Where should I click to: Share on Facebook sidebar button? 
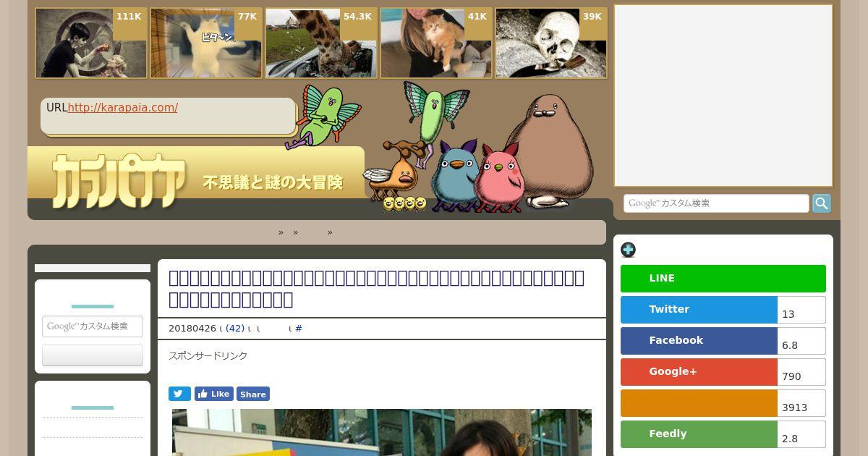[699, 341]
